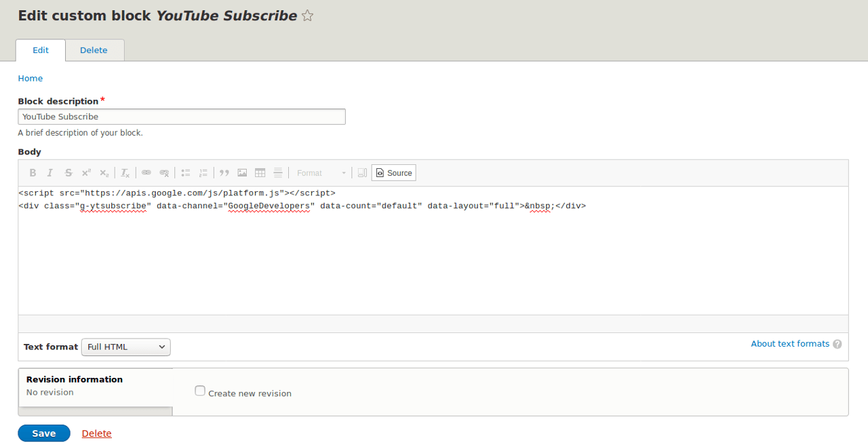Click the block quote icon

pyautogui.click(x=224, y=173)
